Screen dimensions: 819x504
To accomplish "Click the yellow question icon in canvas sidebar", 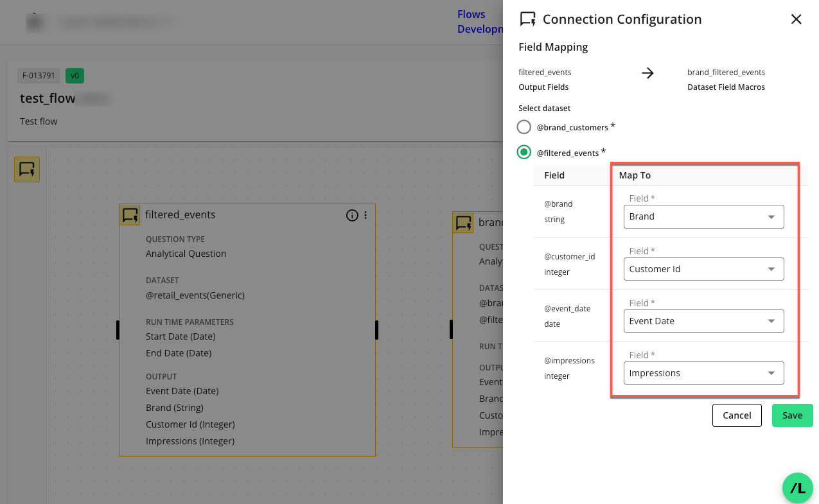I will point(27,169).
